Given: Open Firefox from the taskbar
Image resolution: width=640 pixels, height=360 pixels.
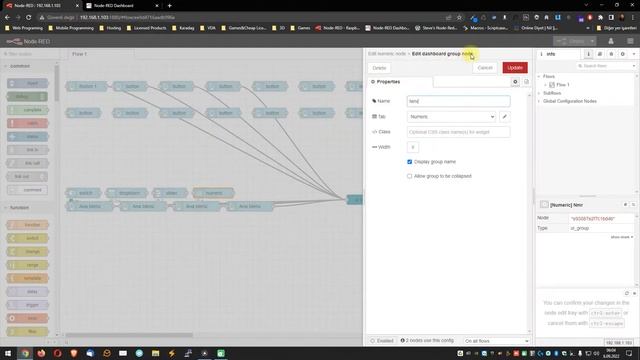Looking at the screenshot, I should point(41,353).
